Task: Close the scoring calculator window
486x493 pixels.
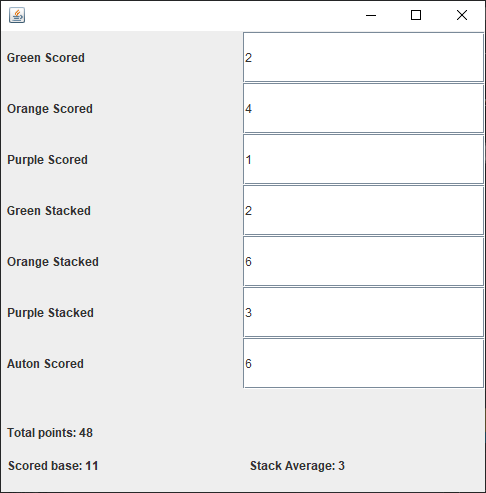Action: point(462,15)
